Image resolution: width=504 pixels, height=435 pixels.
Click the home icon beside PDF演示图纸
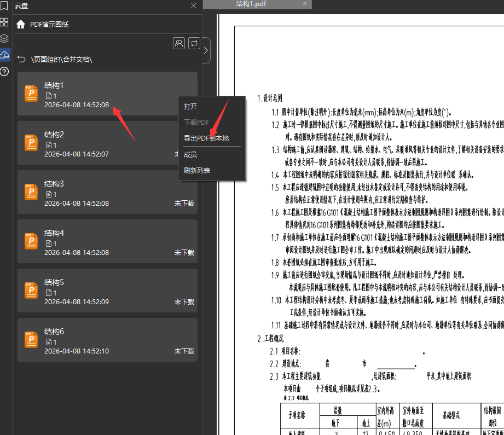[x=21, y=25]
